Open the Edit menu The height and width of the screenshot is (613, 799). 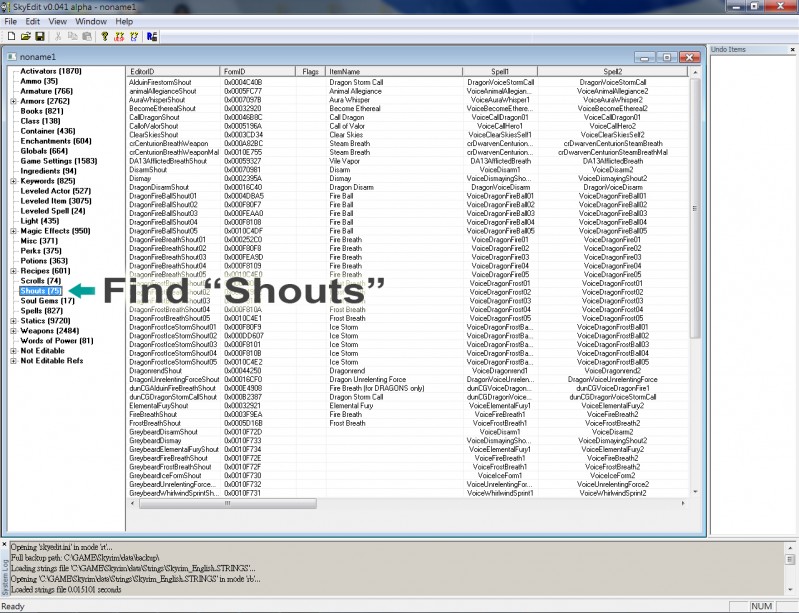pos(33,21)
